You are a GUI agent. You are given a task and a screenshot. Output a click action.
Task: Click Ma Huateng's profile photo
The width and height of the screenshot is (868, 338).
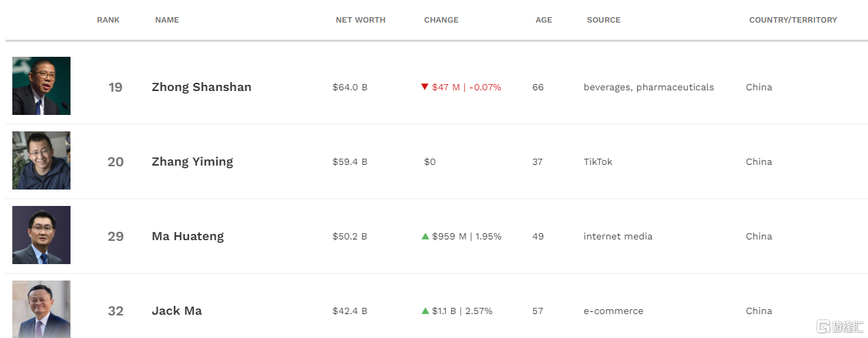41,235
